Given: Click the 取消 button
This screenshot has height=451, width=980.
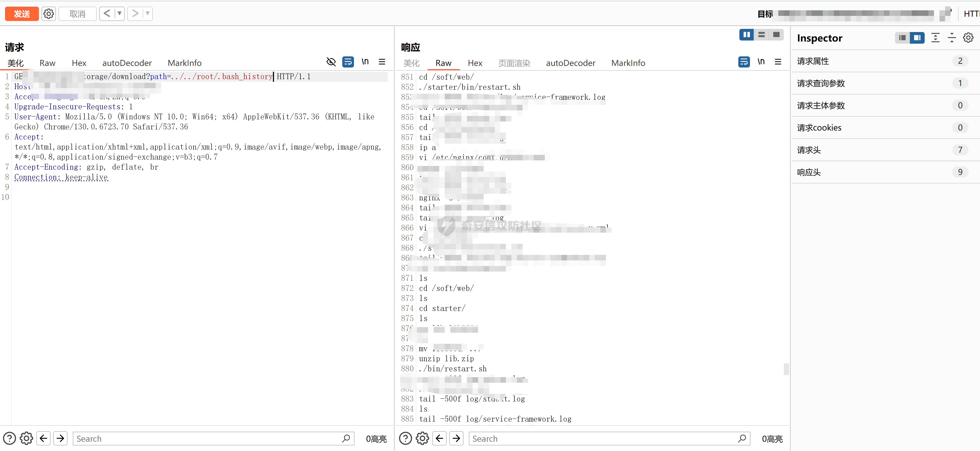Looking at the screenshot, I should (77, 14).
